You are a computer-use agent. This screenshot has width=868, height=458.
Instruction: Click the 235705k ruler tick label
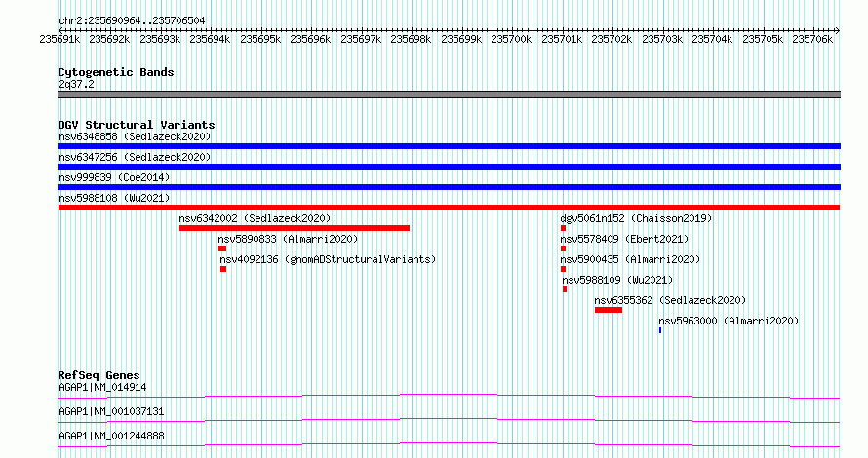(763, 39)
